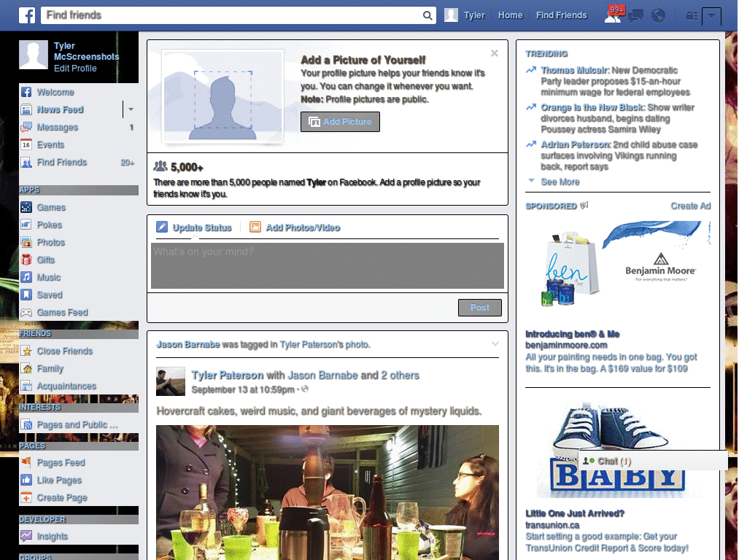The height and width of the screenshot is (560, 747).
Task: Click the sponsored megaphone icon
Action: pos(584,205)
